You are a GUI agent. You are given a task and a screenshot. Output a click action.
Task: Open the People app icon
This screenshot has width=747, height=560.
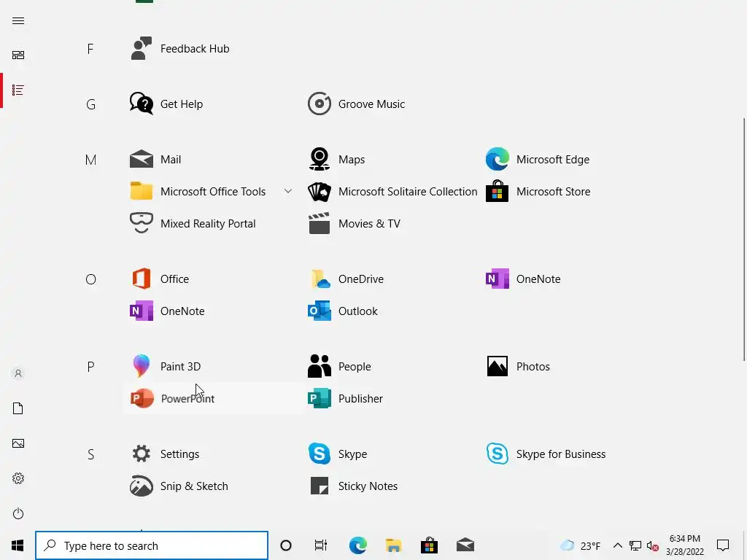(x=320, y=366)
